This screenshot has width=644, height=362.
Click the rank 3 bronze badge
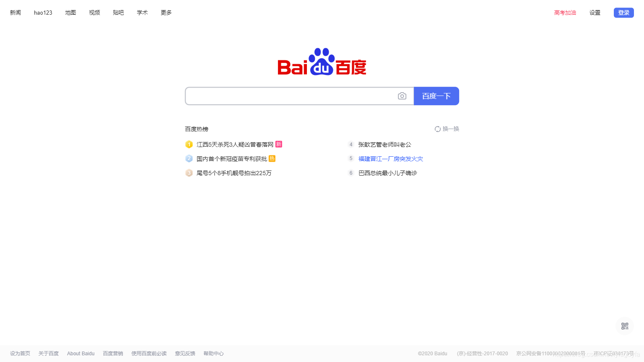(x=189, y=173)
